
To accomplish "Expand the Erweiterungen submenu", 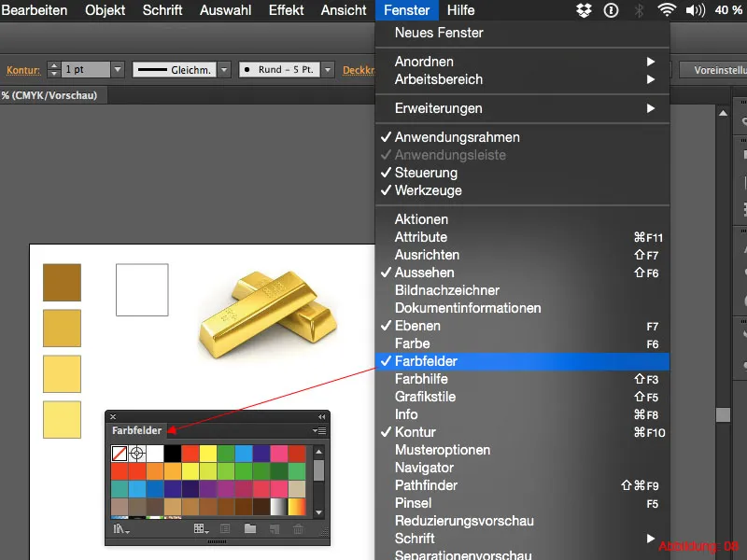I will (522, 108).
